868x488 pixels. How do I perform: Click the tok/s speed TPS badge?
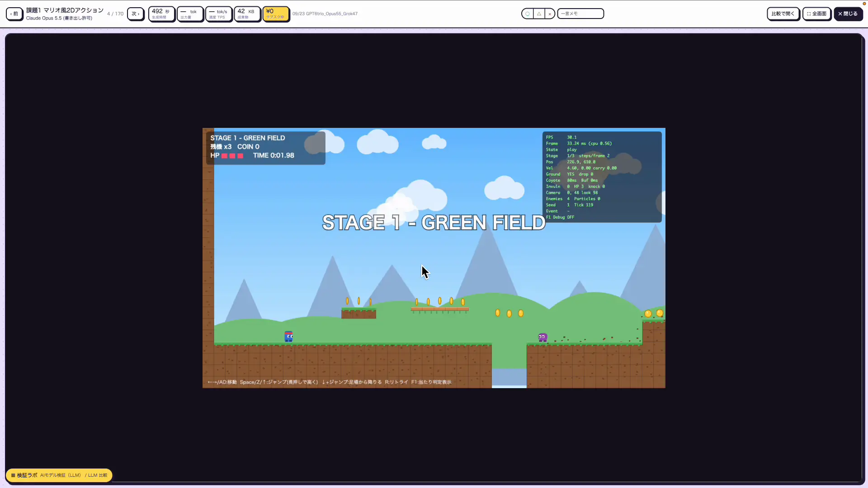(219, 14)
